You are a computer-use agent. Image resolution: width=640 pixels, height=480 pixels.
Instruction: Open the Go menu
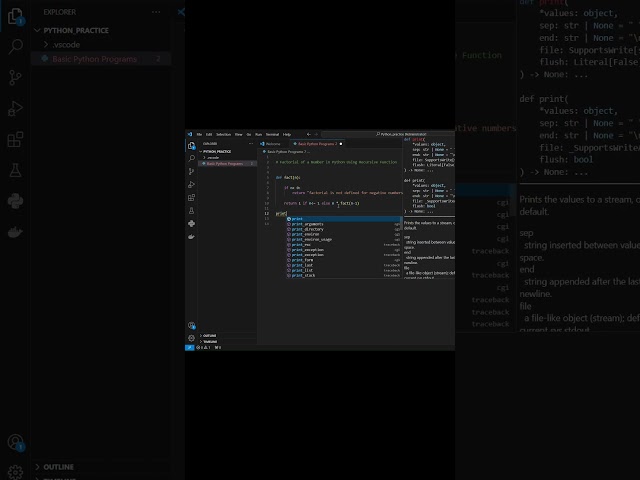(249, 134)
